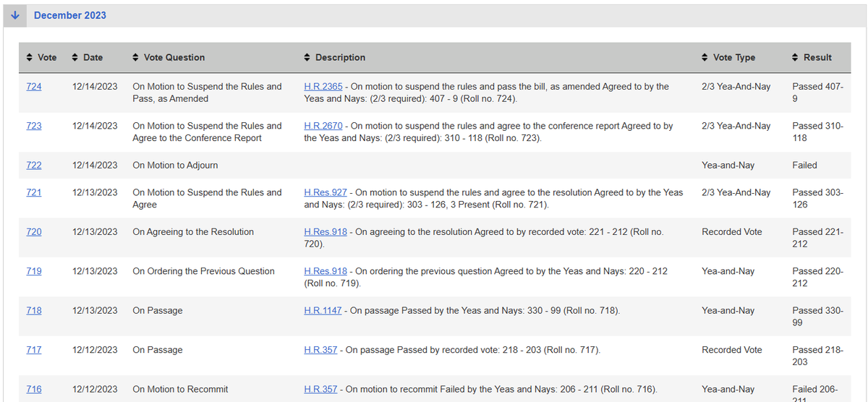Open roll call vote 718
Viewport: 868px width, 402px height.
tap(33, 310)
